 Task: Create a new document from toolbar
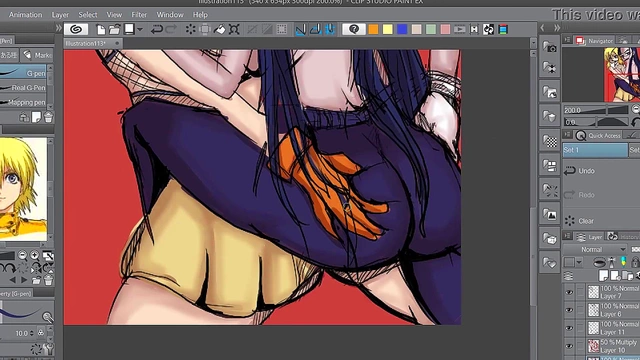[100, 29]
